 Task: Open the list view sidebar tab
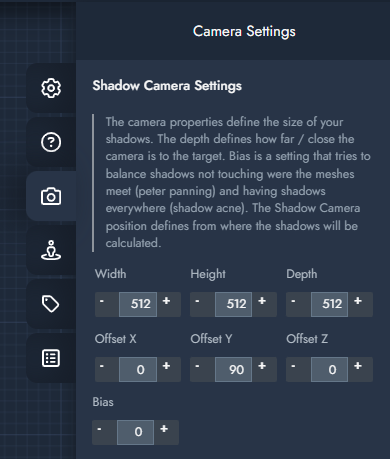pyautogui.click(x=51, y=358)
